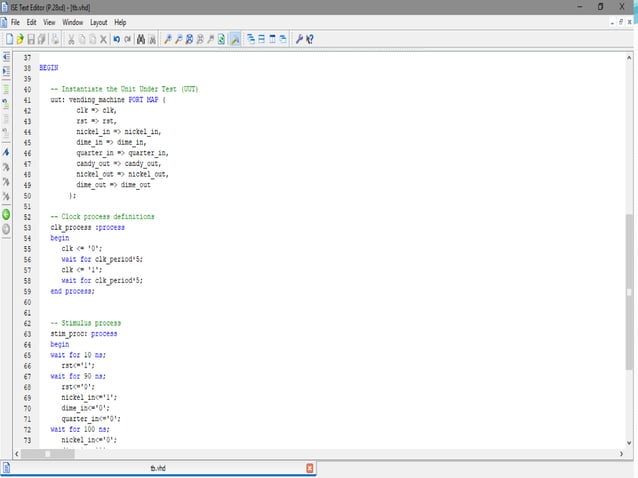638x478 pixels.
Task: Select the tb.vhd document tab
Action: point(158,467)
